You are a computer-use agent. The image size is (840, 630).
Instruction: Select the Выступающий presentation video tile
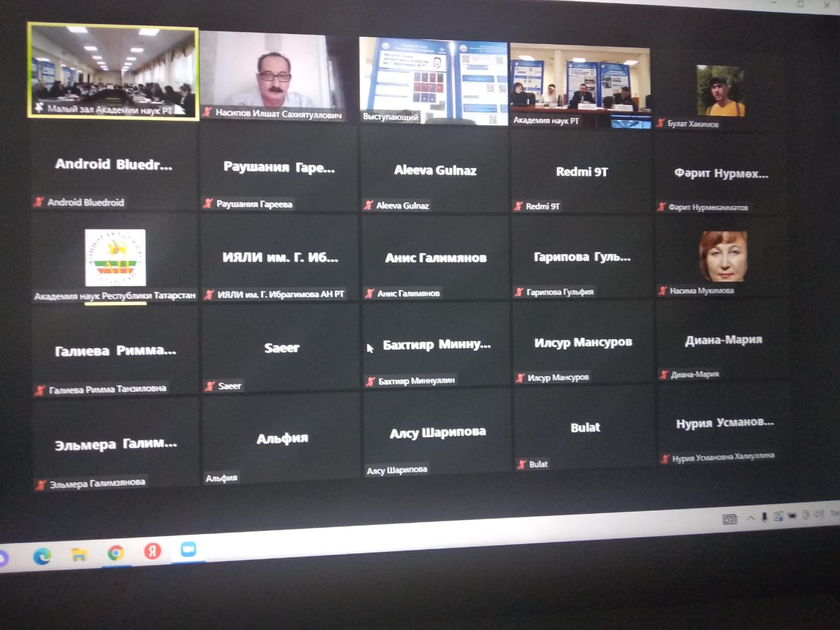[433, 80]
